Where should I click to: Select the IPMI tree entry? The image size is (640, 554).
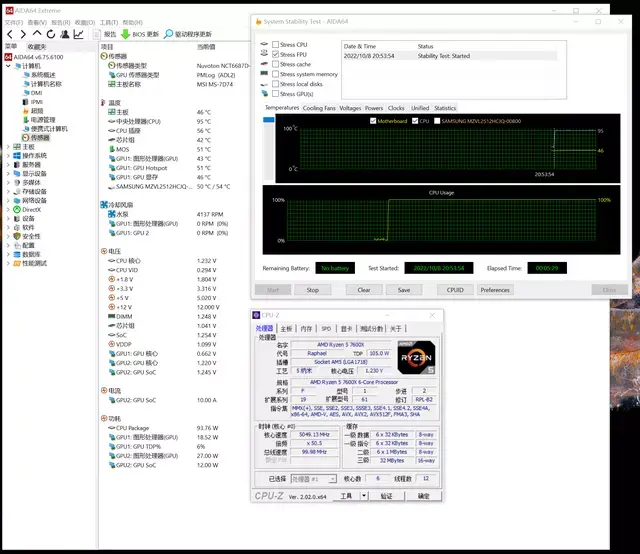click(33, 102)
